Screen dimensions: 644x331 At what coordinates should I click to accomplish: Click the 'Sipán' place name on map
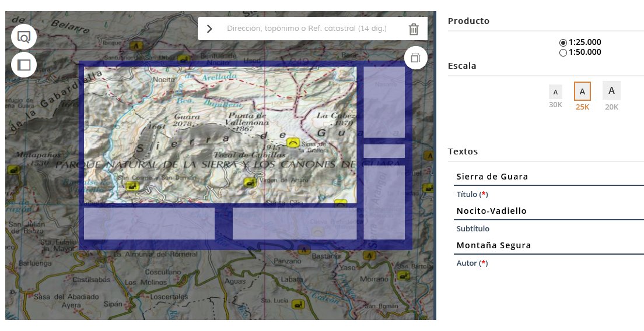pyautogui.click(x=113, y=304)
